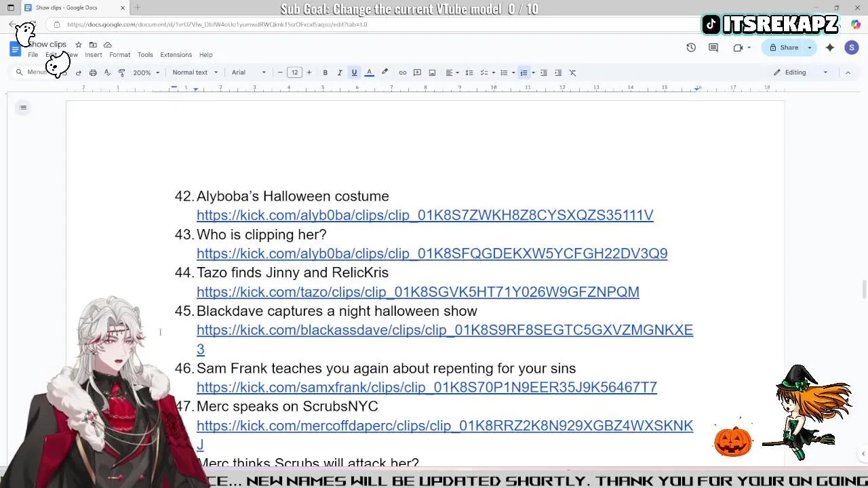
Task: Print the document with the printer icon
Action: [x=93, y=73]
